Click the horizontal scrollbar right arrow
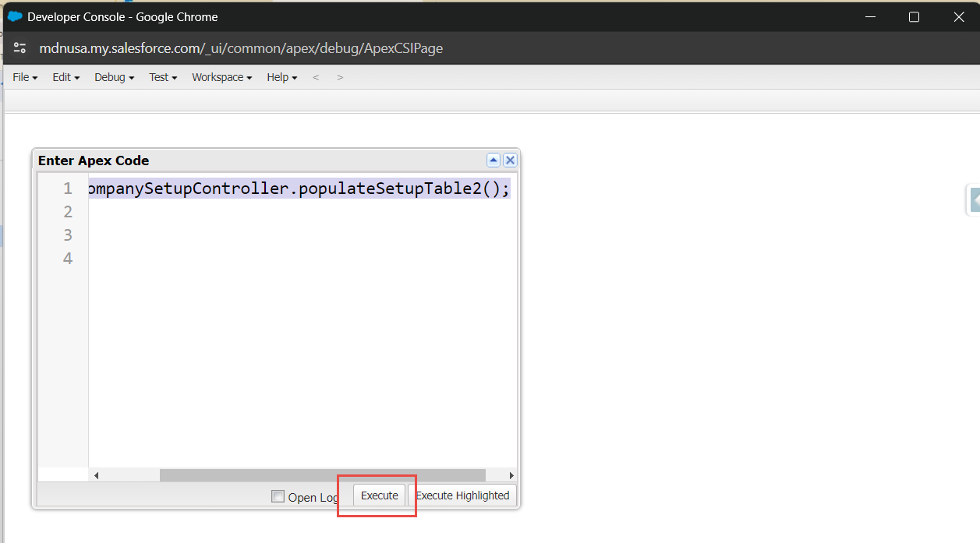 (x=511, y=475)
